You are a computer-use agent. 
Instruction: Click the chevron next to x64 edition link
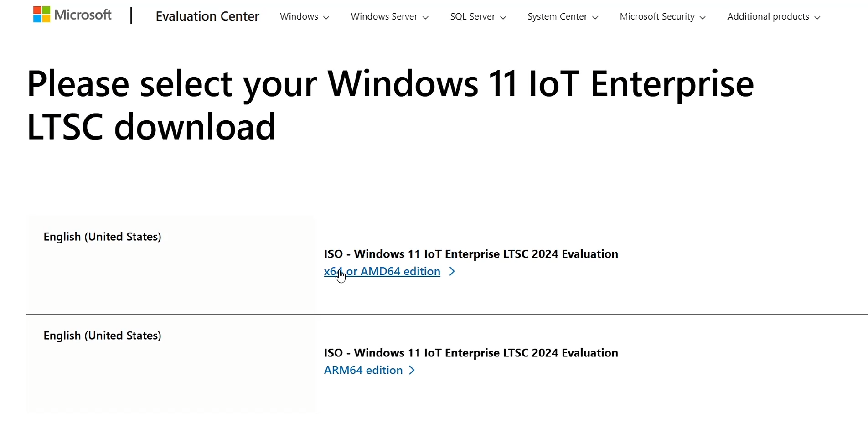(451, 271)
